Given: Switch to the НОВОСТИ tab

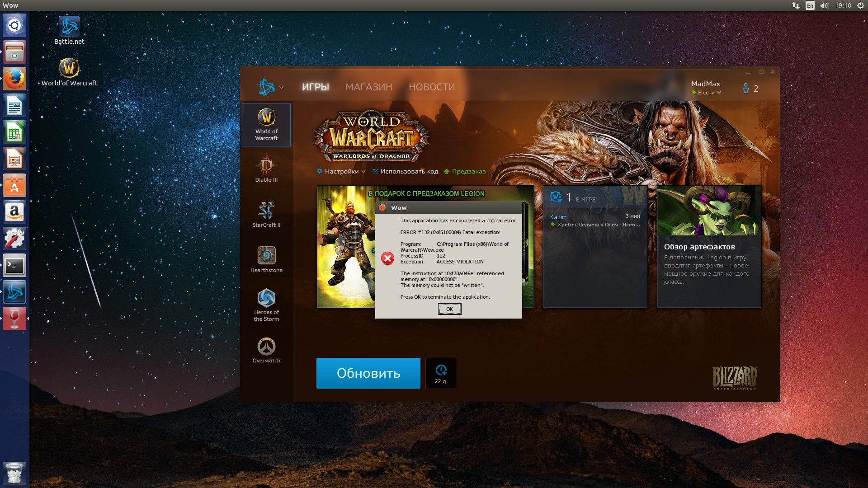Looking at the screenshot, I should click(431, 87).
